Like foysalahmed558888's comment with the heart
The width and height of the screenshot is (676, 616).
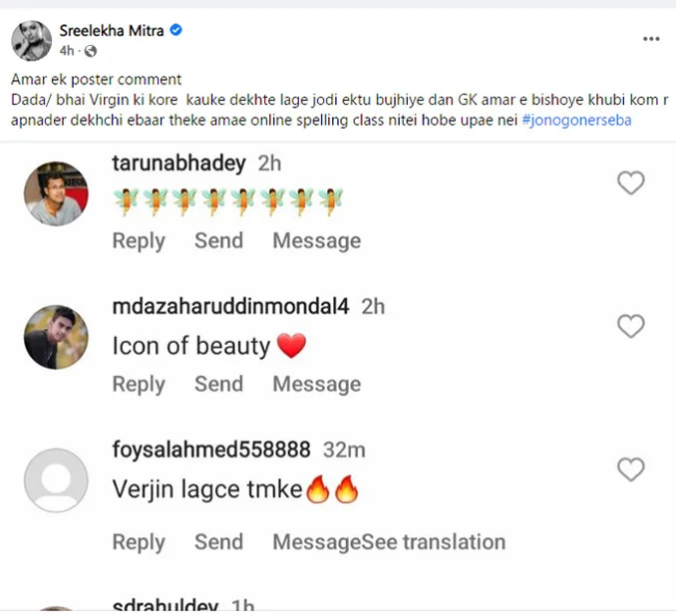(x=631, y=469)
